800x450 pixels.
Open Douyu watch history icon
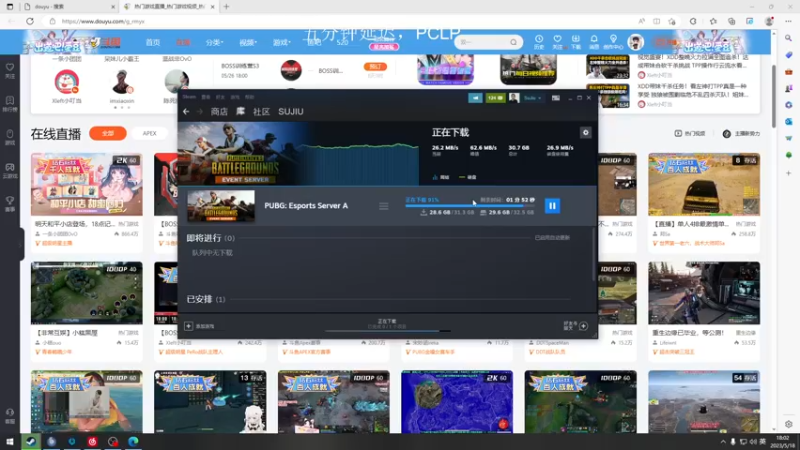(539, 42)
